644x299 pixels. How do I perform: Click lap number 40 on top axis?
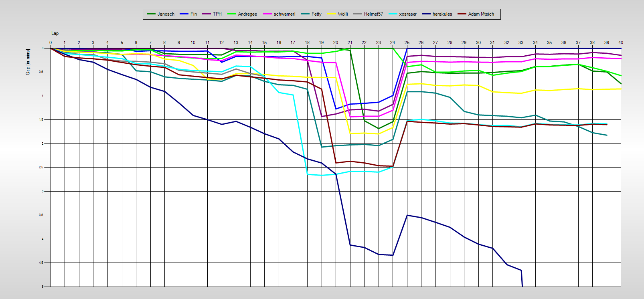621,42
